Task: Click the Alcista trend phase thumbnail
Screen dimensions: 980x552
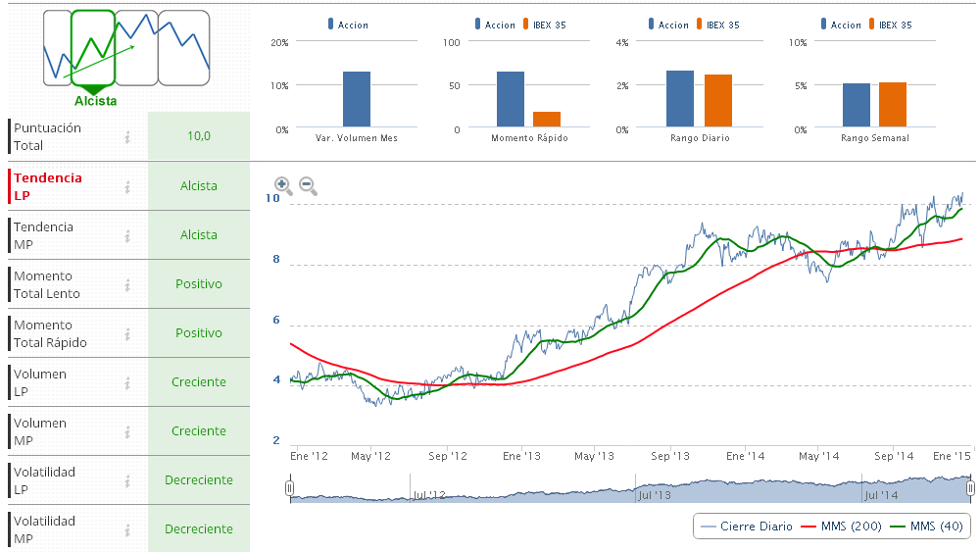Action: (x=93, y=47)
